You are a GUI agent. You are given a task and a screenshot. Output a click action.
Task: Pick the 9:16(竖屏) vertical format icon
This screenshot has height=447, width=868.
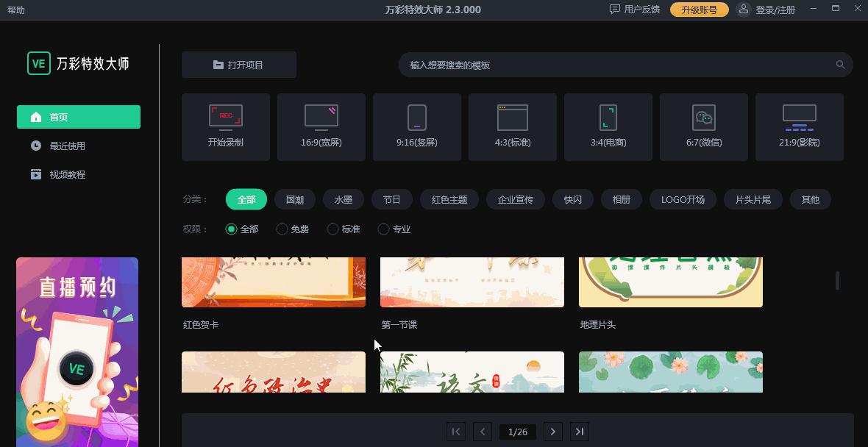pos(417,126)
